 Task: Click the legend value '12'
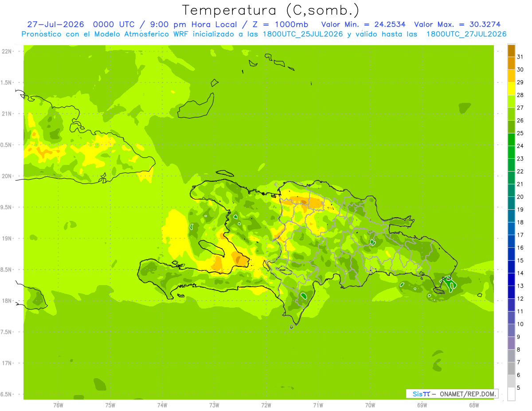[520, 298]
